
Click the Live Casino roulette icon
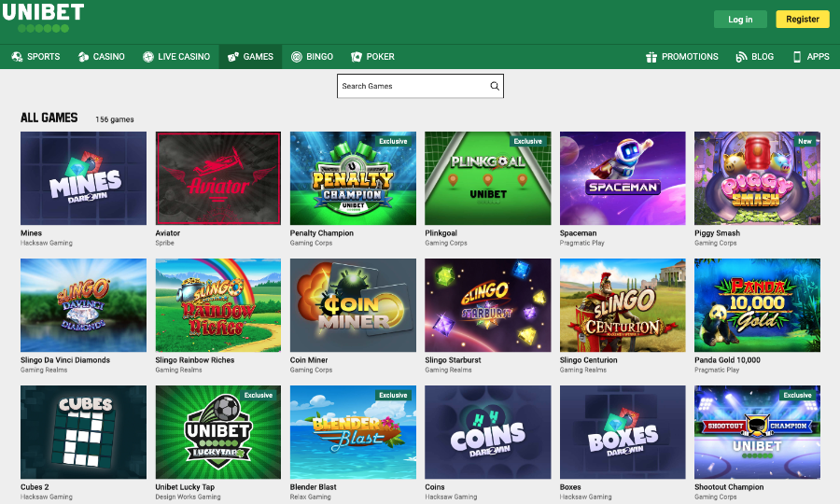pyautogui.click(x=148, y=57)
